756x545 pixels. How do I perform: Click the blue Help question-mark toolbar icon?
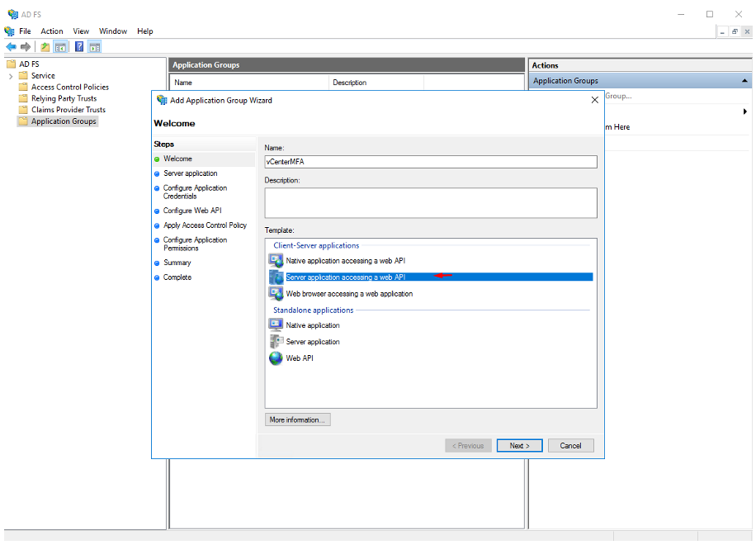(x=79, y=47)
